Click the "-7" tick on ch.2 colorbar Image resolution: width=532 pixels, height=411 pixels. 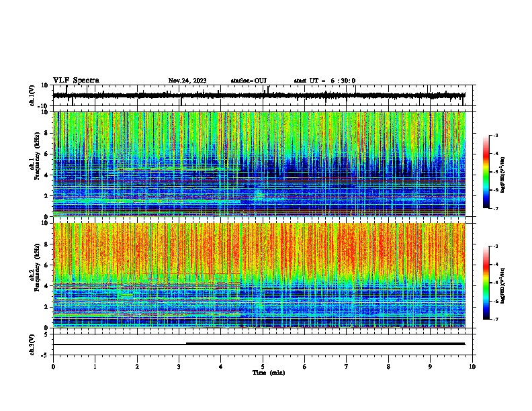[x=496, y=319]
